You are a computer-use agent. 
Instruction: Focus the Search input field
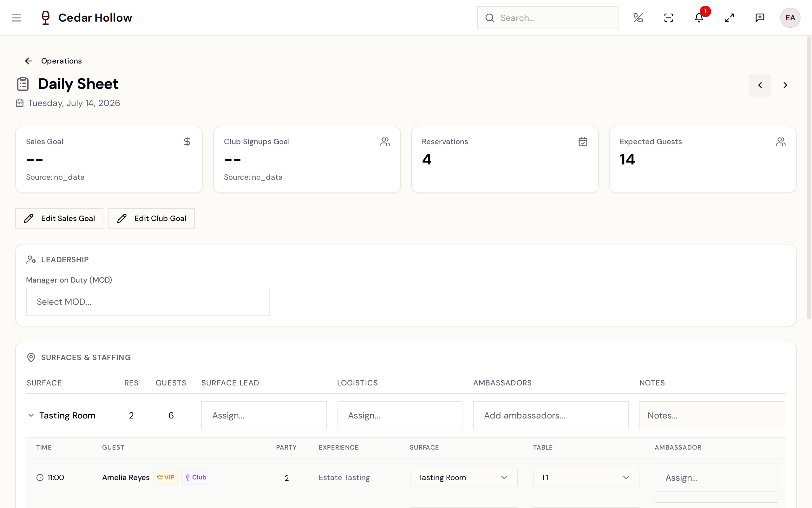(548, 18)
